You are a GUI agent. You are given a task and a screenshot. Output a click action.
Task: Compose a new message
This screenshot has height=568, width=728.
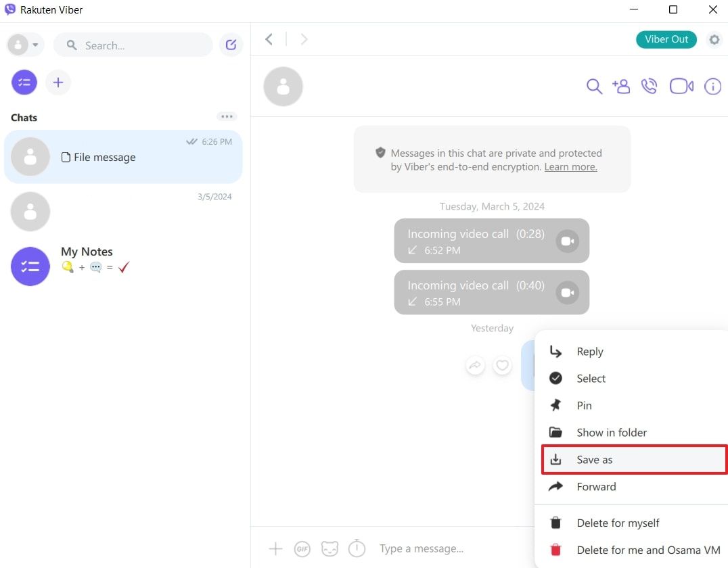coord(231,45)
